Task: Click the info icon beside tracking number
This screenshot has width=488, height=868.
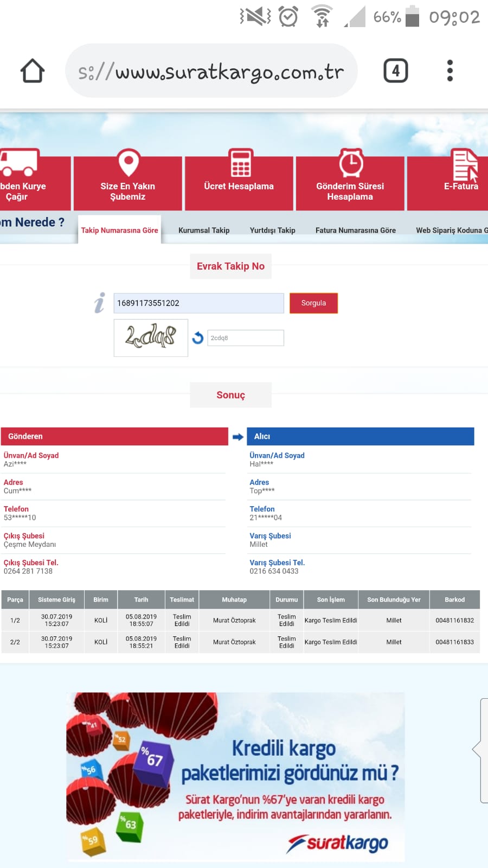Action: pyautogui.click(x=99, y=303)
